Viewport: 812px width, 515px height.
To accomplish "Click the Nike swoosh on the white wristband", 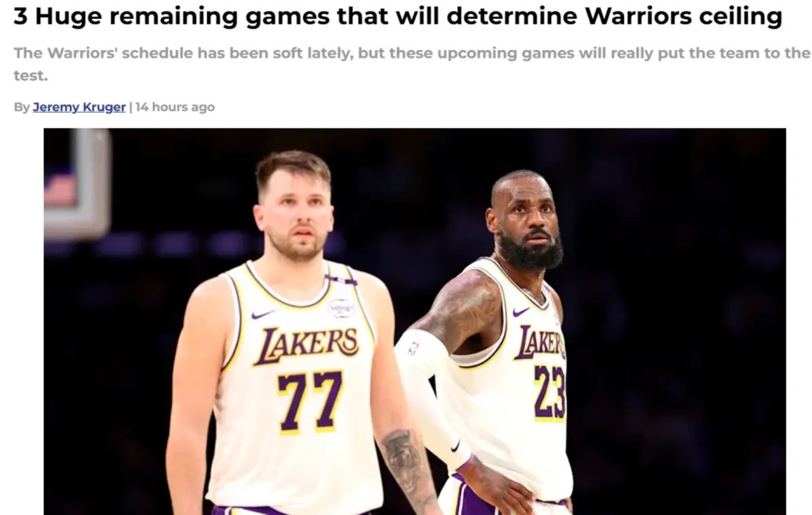I will coord(454,445).
